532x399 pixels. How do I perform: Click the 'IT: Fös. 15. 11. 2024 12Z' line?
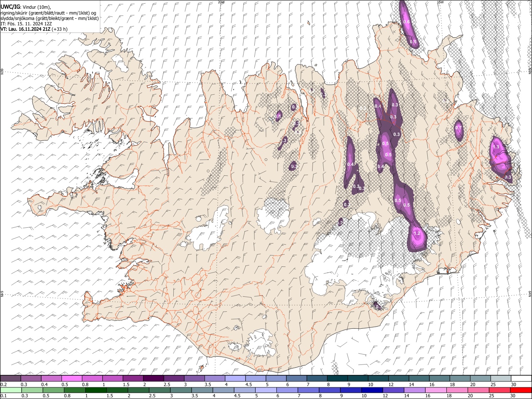(26, 24)
